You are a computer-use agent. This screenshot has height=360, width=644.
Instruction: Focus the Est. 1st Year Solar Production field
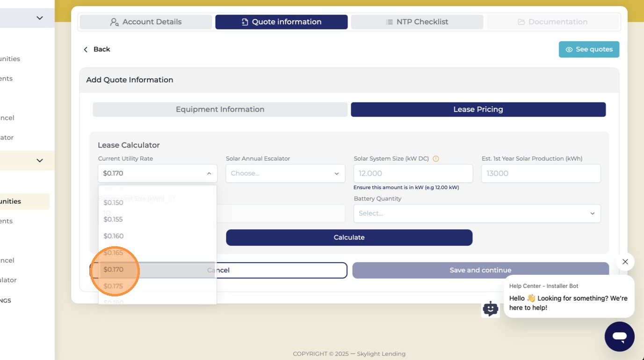pyautogui.click(x=541, y=173)
